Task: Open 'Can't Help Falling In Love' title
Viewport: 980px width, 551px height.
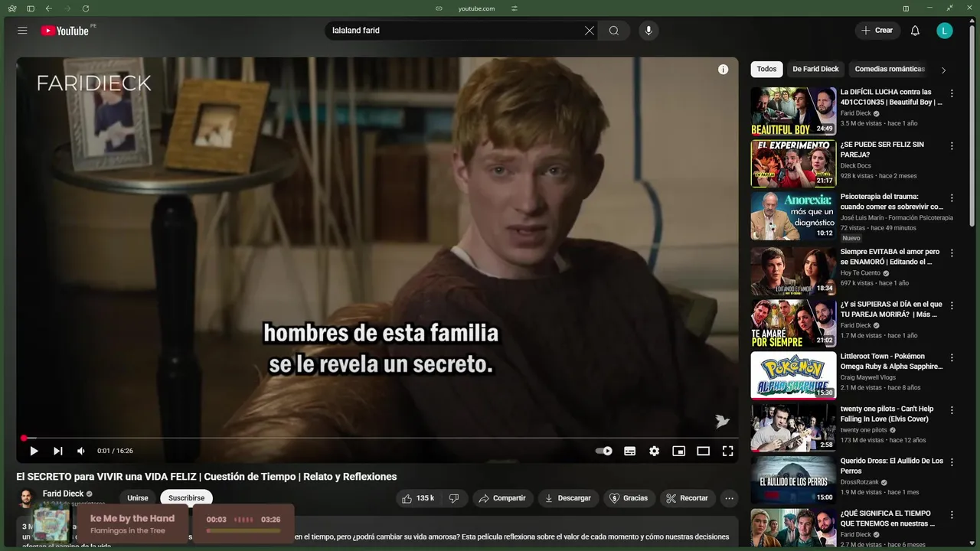Action: (x=887, y=414)
